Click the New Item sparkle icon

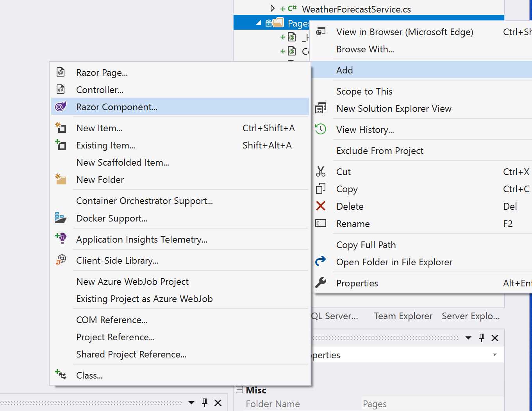click(61, 128)
